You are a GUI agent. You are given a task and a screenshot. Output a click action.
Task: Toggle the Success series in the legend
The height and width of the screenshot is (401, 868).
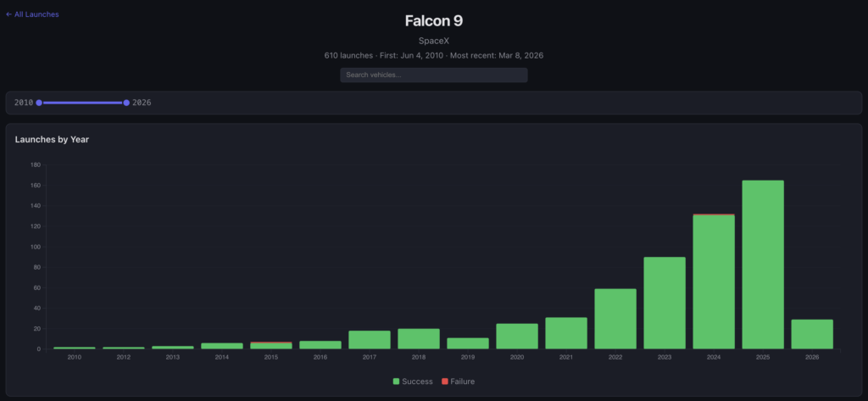418,382
